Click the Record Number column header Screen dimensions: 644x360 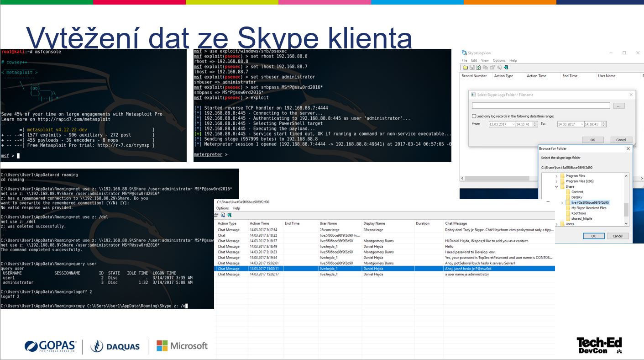point(476,76)
